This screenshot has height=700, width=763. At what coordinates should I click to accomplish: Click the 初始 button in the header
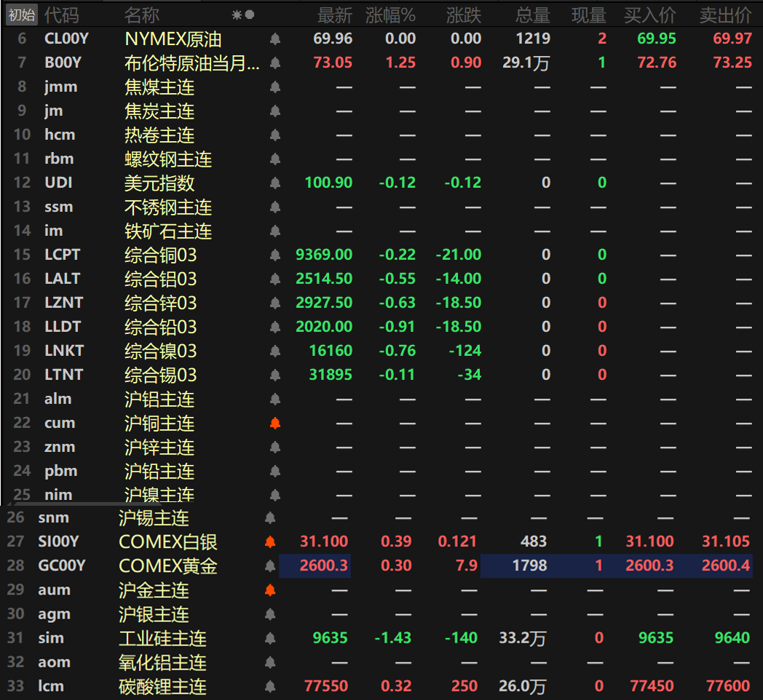[21, 15]
